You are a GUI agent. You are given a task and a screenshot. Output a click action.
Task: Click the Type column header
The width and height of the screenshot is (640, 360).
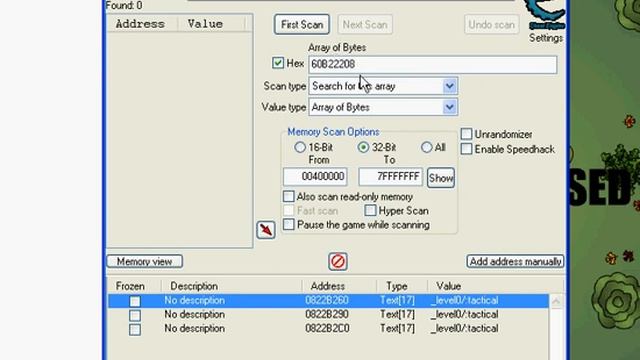tap(397, 286)
